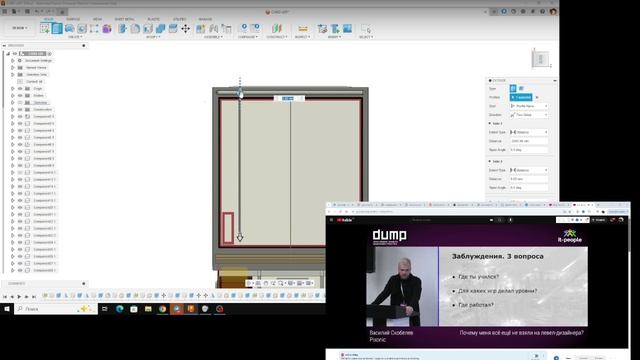640x360 pixels.
Task: Open the Direction dropdown in Extrude dialog
Action: point(529,115)
